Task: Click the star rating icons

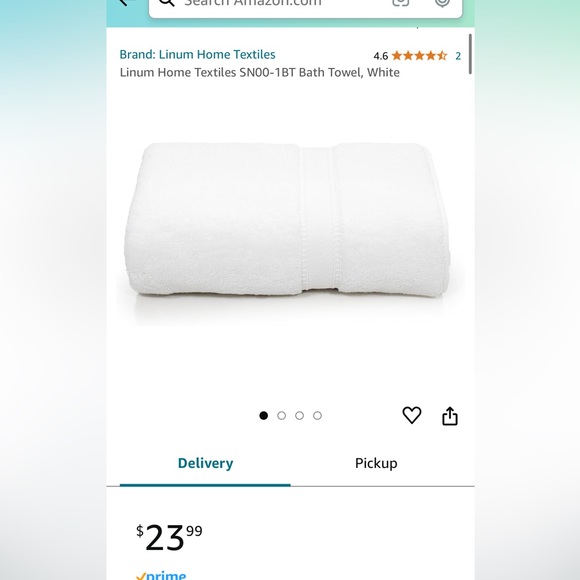Action: 419,56
